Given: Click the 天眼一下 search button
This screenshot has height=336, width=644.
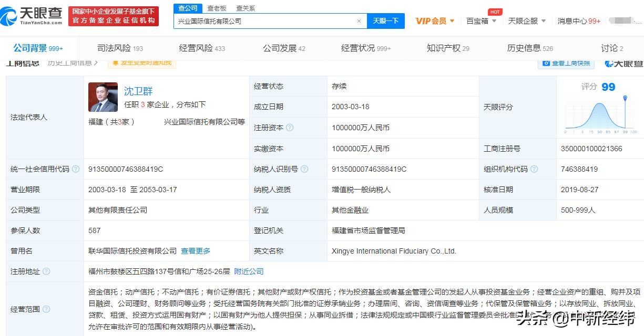Looking at the screenshot, I should [x=386, y=21].
